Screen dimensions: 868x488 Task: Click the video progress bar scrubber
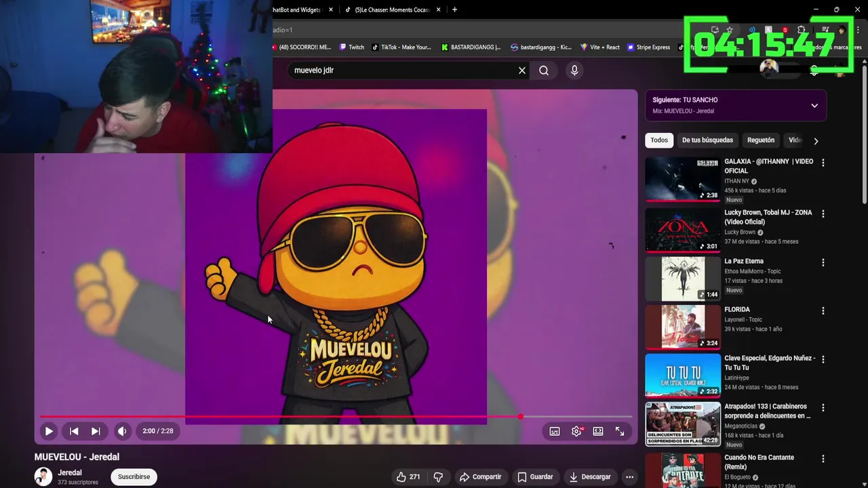point(520,416)
